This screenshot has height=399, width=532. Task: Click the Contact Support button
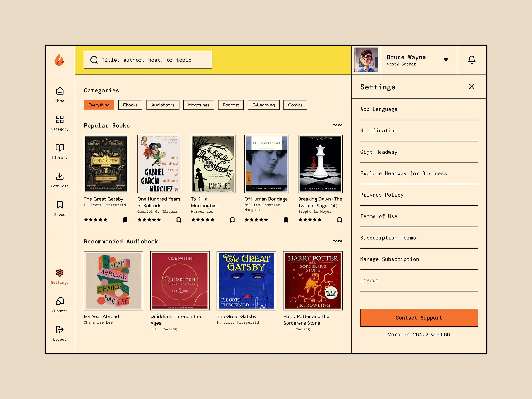click(x=419, y=318)
